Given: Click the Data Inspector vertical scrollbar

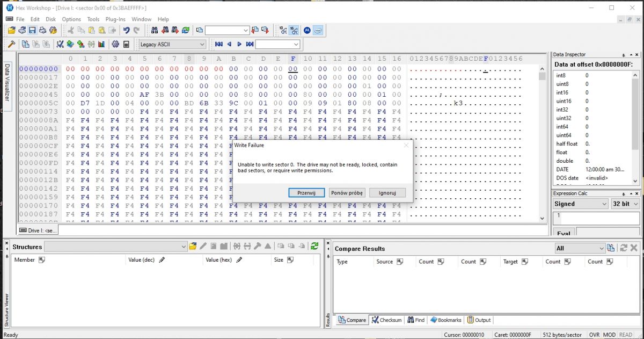Looking at the screenshot, I should (x=636, y=129).
